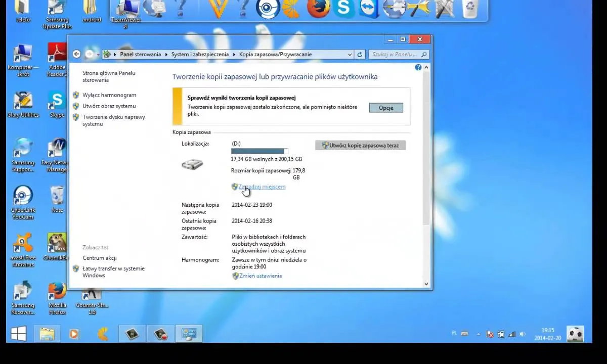Click 'Utwórz kopię zapasową teraz' button
Viewport: 607px width, 364px height.
tap(360, 146)
